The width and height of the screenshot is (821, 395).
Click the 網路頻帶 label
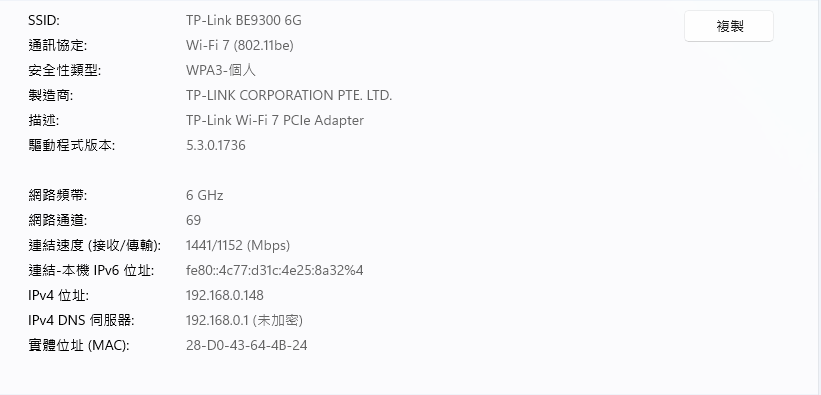click(58, 195)
